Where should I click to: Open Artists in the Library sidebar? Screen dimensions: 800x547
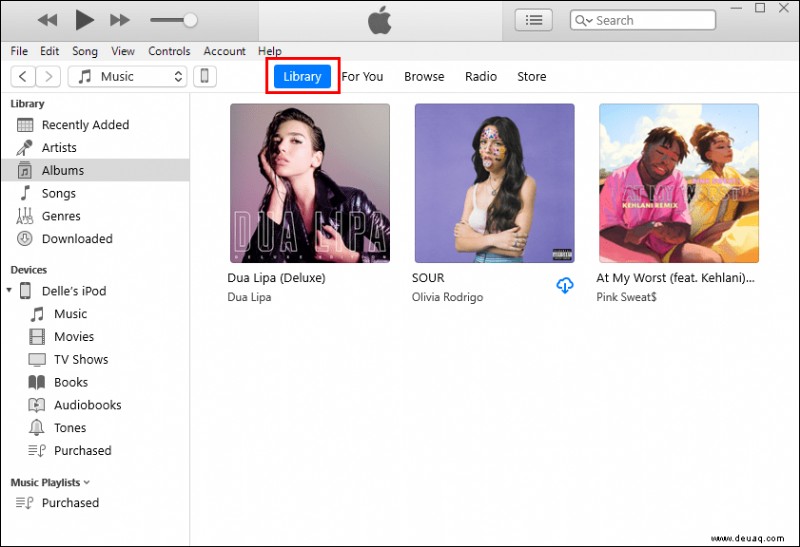click(x=95, y=147)
